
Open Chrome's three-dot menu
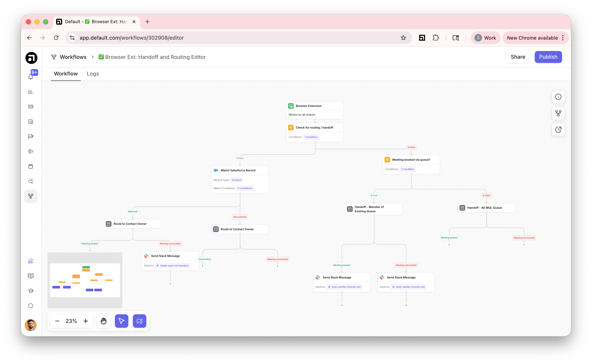point(563,38)
